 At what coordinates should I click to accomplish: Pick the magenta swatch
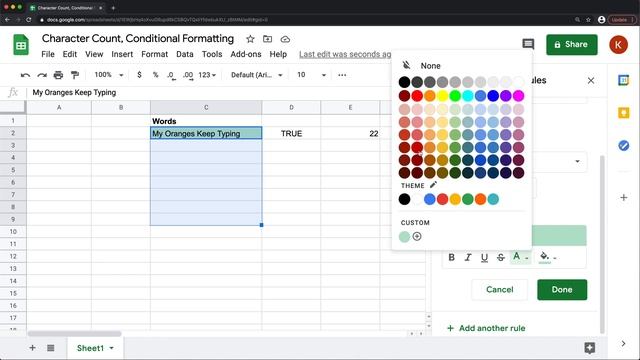(518, 96)
